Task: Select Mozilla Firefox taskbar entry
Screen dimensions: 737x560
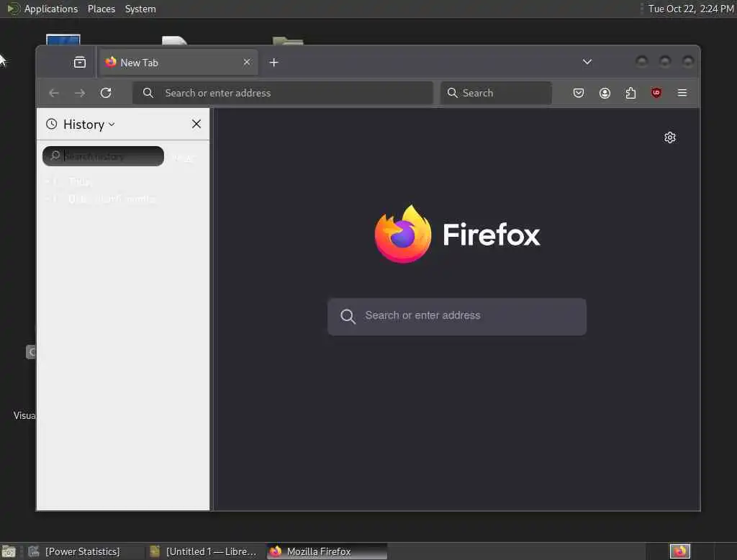Action: (x=327, y=551)
